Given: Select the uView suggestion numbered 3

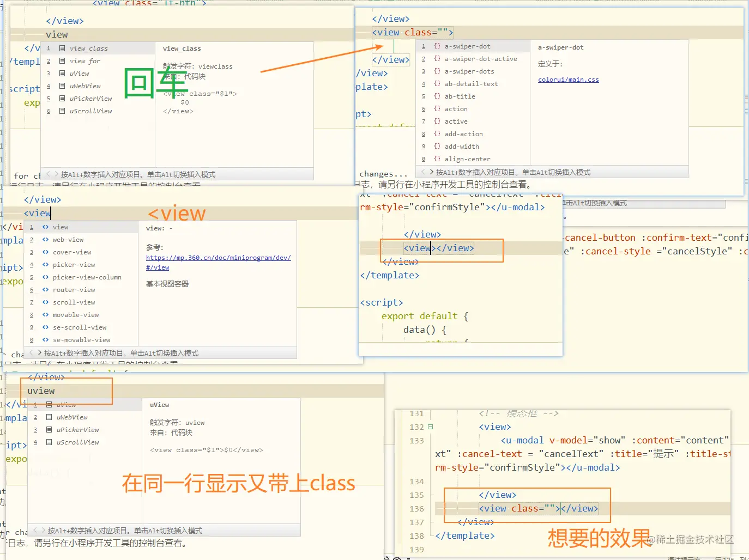Looking at the screenshot, I should point(98,74).
